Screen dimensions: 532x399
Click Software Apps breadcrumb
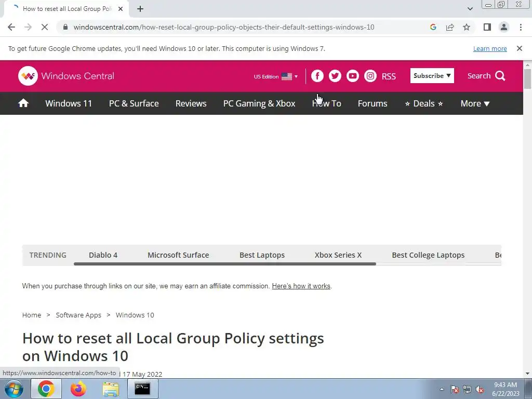coord(78,315)
